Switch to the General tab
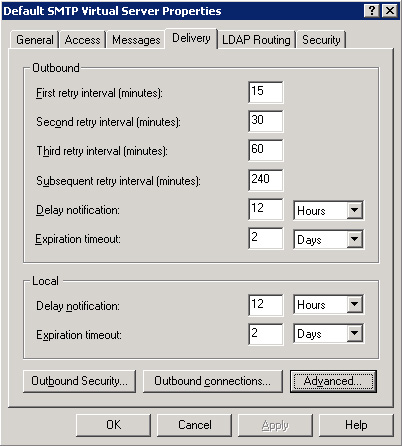This screenshot has width=402, height=446. tap(35, 40)
